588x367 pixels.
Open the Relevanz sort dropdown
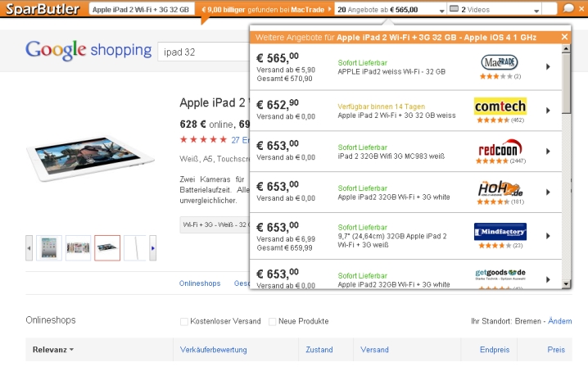pyautogui.click(x=53, y=350)
